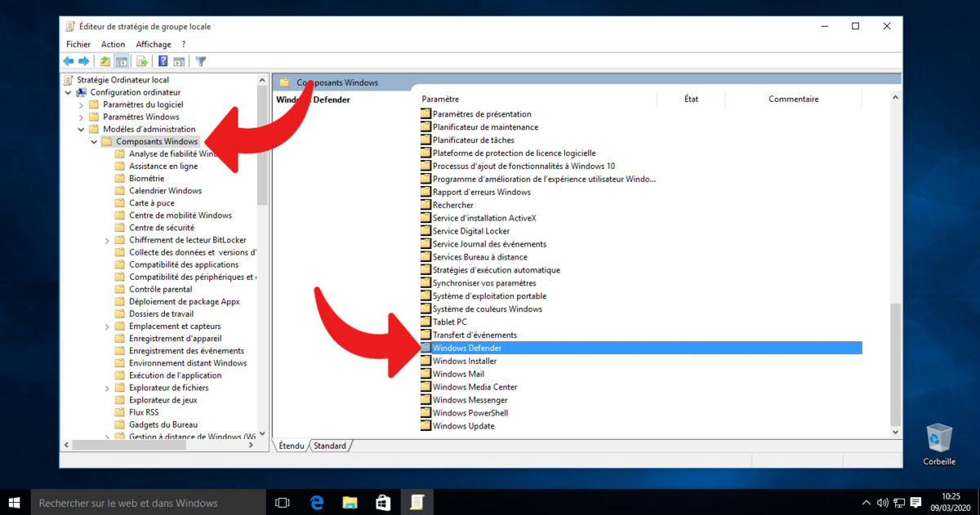Switch to the Standard tab
Screen dimensions: 980x515
[x=330, y=446]
